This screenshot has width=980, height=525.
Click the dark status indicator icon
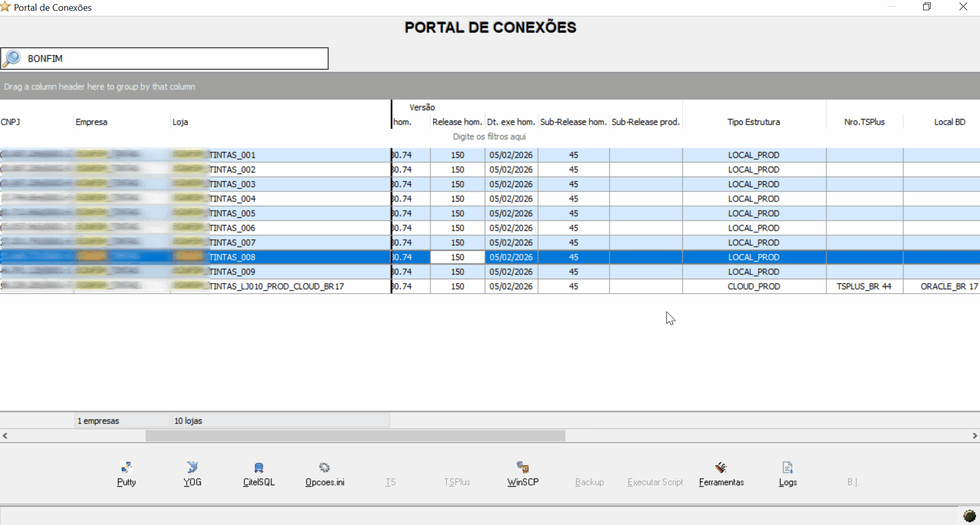[x=969, y=516]
